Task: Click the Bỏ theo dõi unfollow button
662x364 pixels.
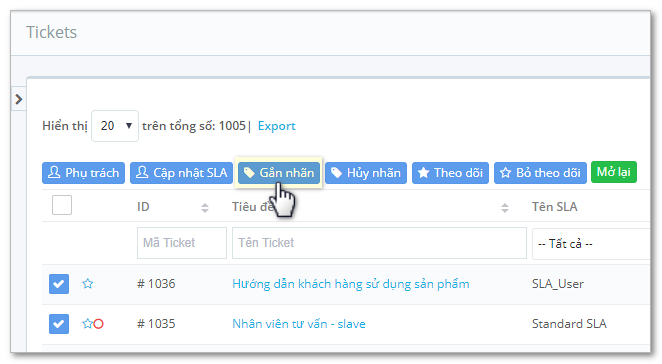Action: tap(540, 173)
